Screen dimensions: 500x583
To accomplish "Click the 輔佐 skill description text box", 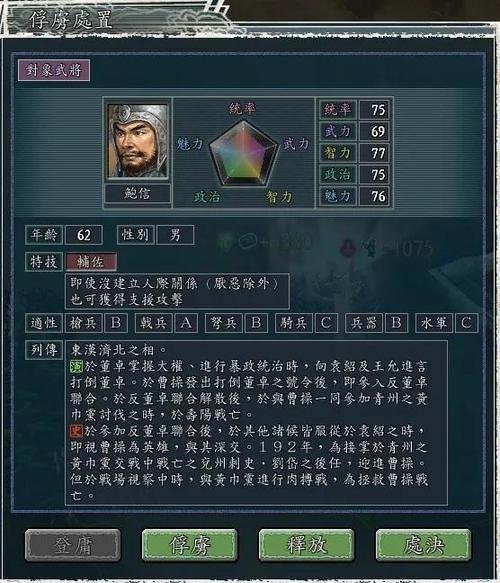I will pyautogui.click(x=177, y=292).
